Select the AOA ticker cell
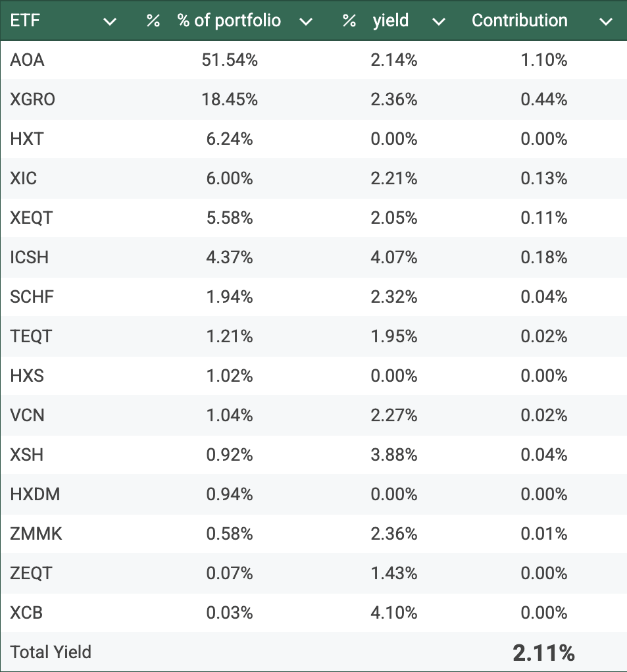The height and width of the screenshot is (672, 627). (x=28, y=60)
